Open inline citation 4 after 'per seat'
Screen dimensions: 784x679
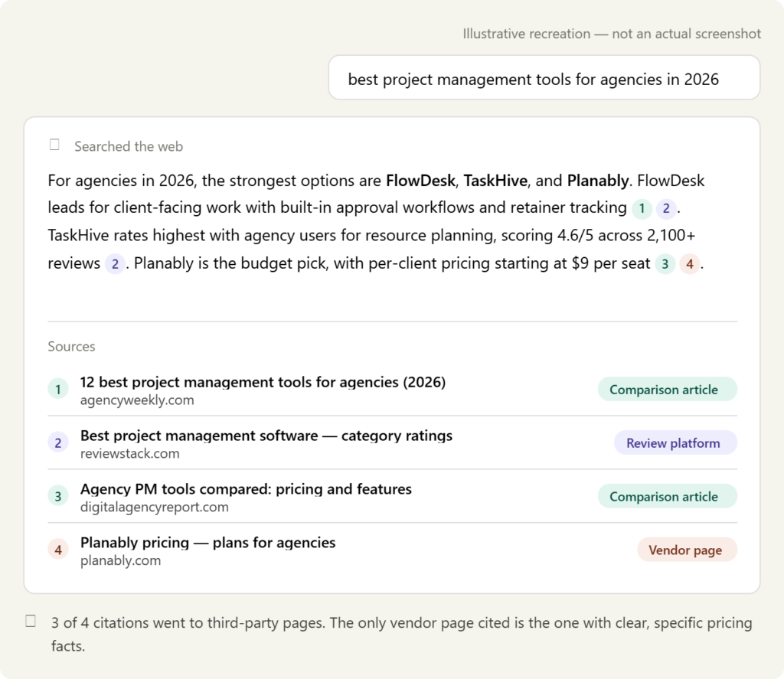coord(690,264)
